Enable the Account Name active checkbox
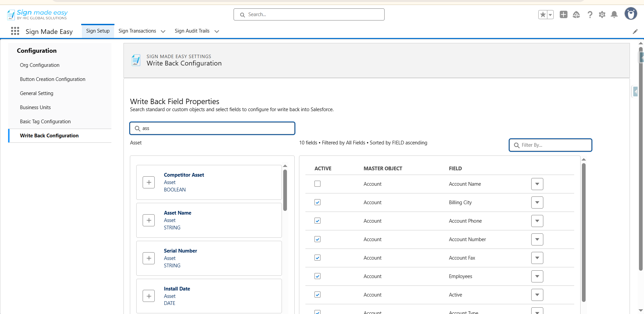 pos(317,184)
